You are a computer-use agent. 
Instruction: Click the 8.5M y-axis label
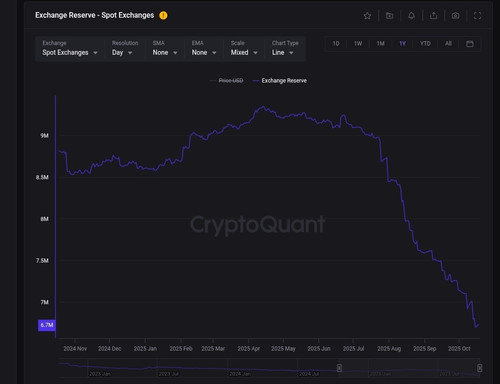[x=42, y=177]
